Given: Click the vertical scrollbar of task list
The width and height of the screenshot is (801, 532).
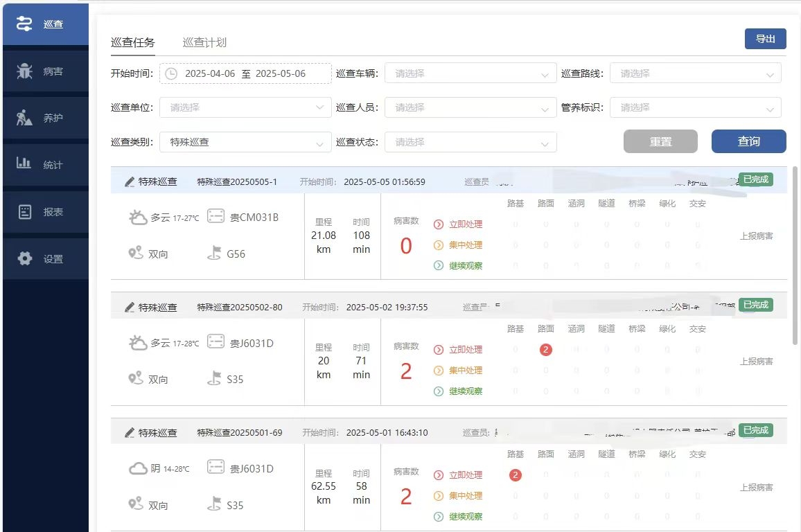Looking at the screenshot, I should click(795, 256).
